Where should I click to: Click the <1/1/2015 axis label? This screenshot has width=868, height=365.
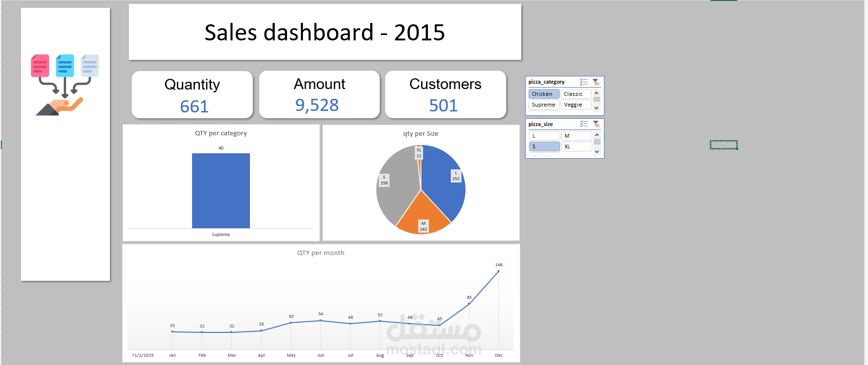[x=142, y=355]
